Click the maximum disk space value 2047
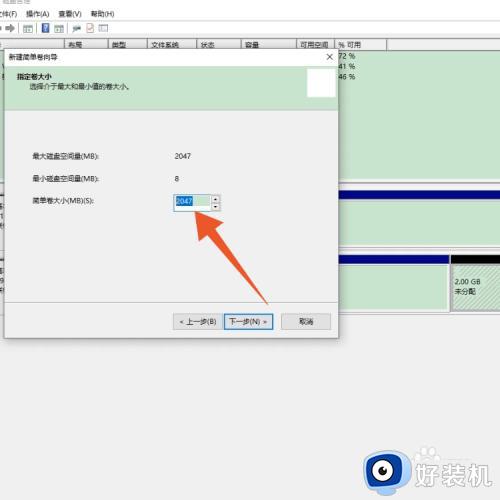The width and height of the screenshot is (500, 500). pyautogui.click(x=183, y=156)
